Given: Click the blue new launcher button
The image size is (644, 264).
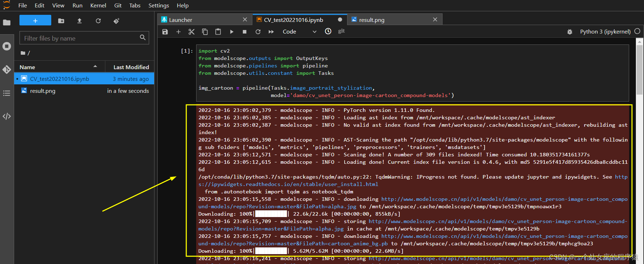Looking at the screenshot, I should pyautogui.click(x=35, y=20).
